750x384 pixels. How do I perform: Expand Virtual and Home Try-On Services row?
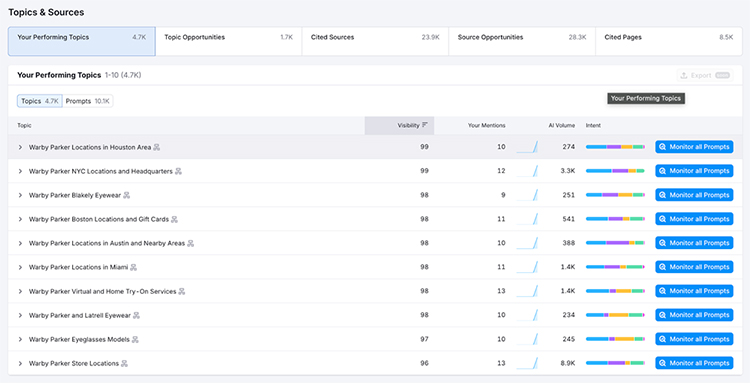[x=20, y=291]
